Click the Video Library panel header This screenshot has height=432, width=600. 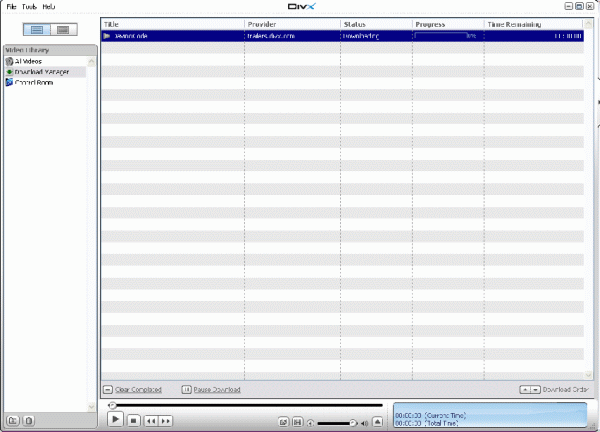coord(50,50)
